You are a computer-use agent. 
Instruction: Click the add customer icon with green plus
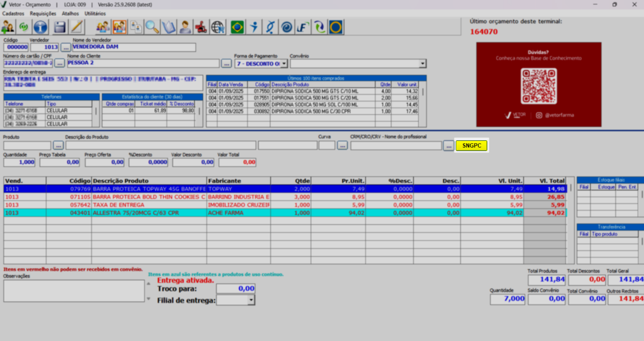tap(8, 27)
